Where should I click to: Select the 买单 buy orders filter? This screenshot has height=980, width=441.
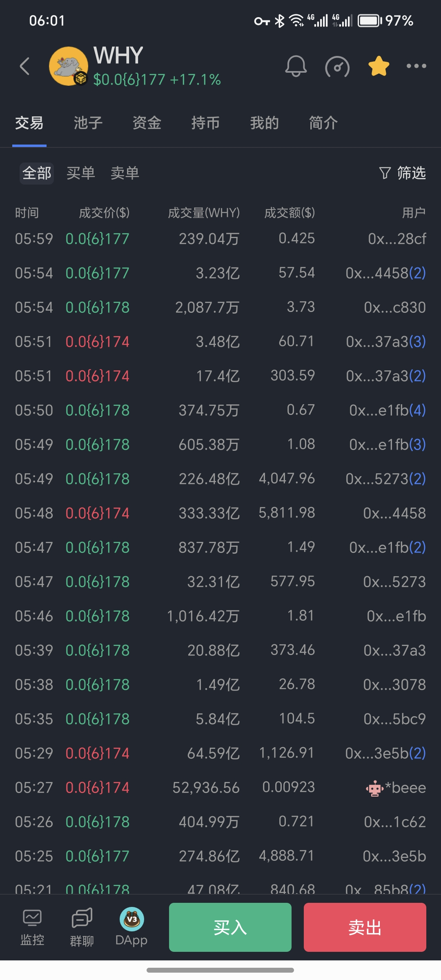[x=81, y=173]
